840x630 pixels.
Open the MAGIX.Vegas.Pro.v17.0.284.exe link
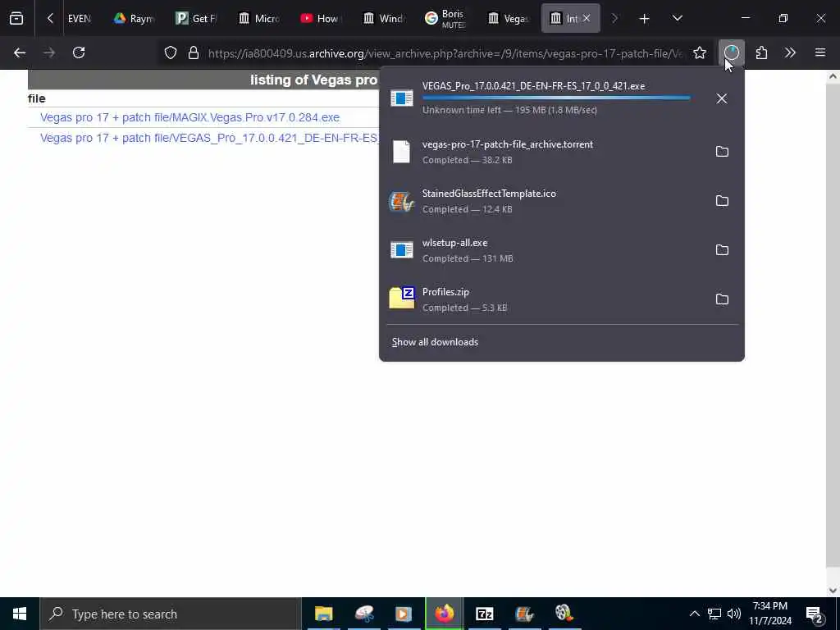click(x=189, y=117)
